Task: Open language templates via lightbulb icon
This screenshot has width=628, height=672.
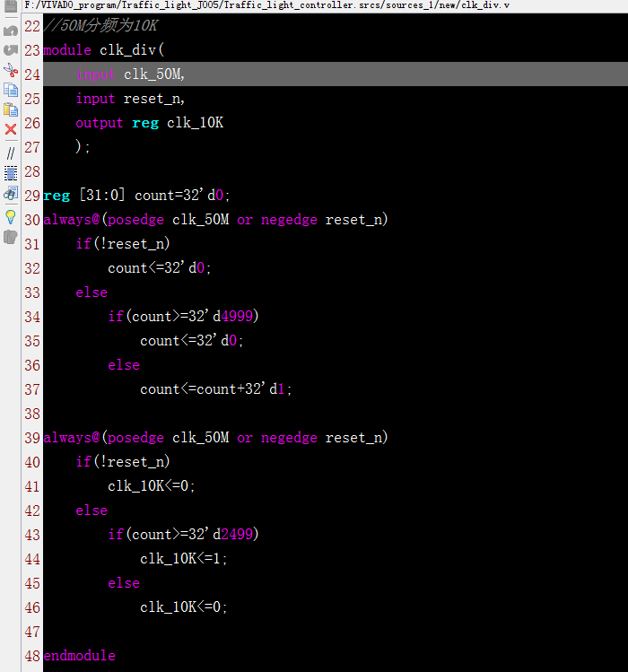Action: click(11, 216)
